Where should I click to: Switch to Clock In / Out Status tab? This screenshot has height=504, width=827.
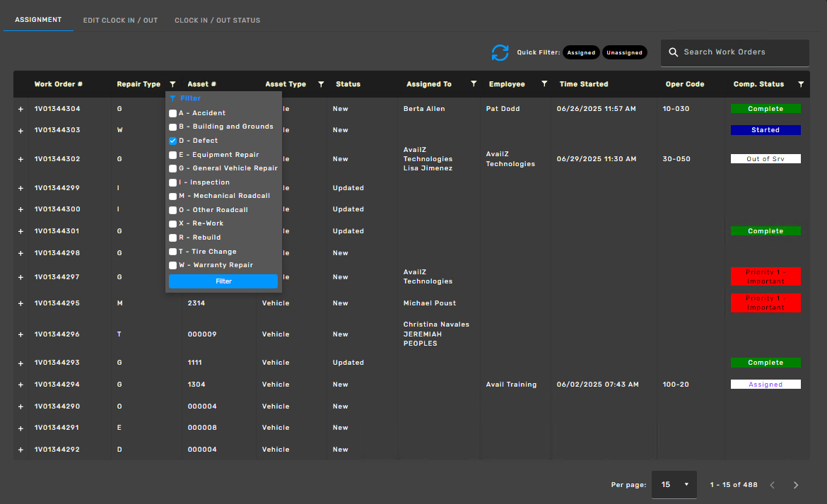click(x=217, y=20)
